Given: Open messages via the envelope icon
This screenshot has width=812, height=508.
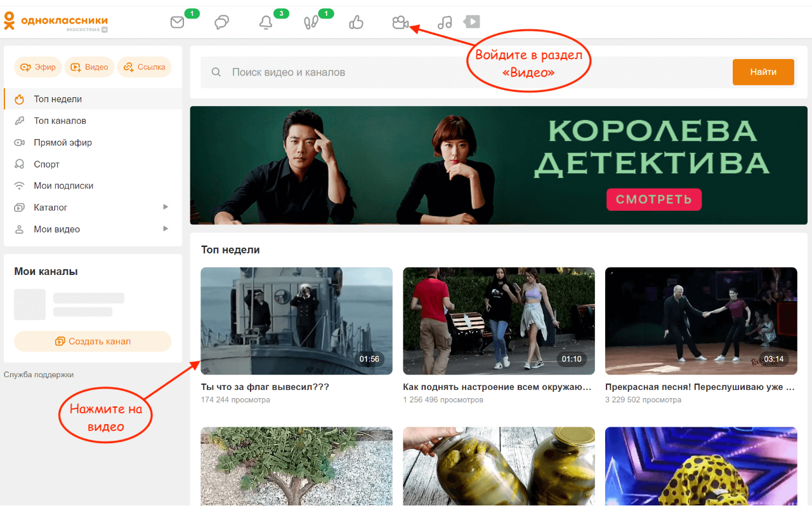Looking at the screenshot, I should pos(177,22).
